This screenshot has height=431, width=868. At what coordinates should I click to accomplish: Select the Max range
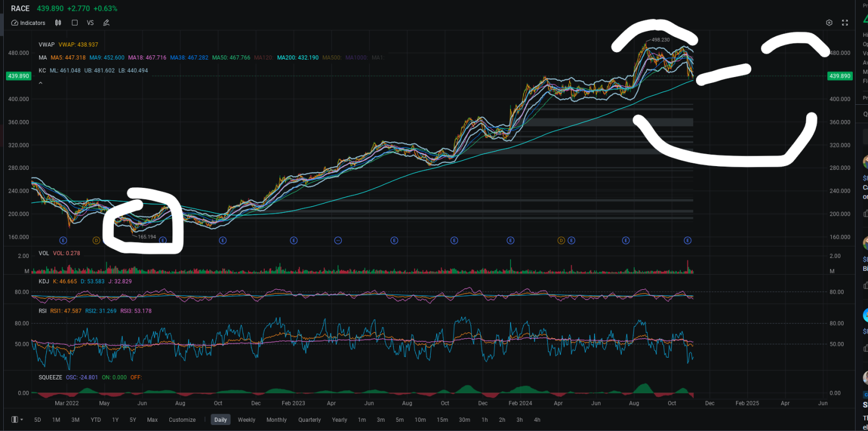152,420
